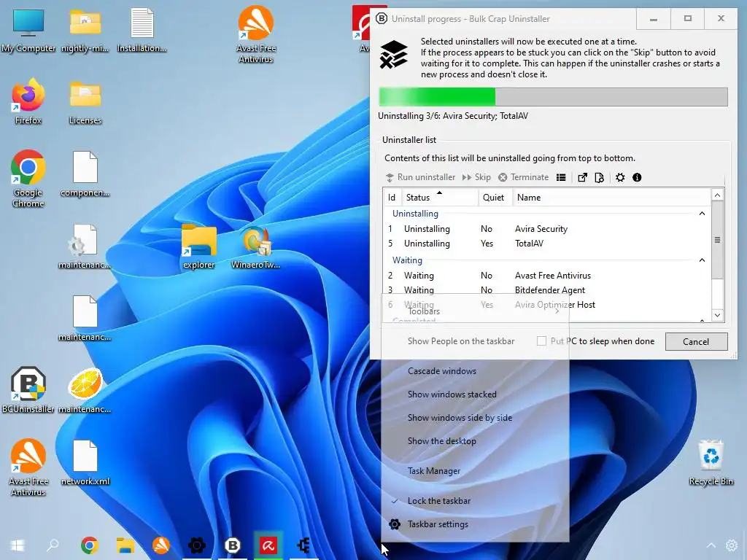This screenshot has width=747, height=560.
Task: Select the BCUninstaller desktop shortcut
Action: (x=28, y=389)
